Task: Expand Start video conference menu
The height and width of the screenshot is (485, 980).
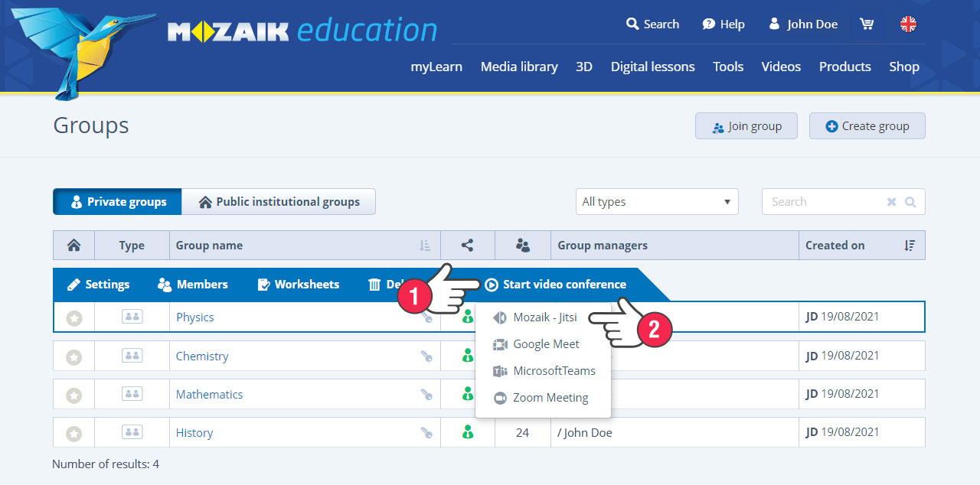Action: click(556, 285)
